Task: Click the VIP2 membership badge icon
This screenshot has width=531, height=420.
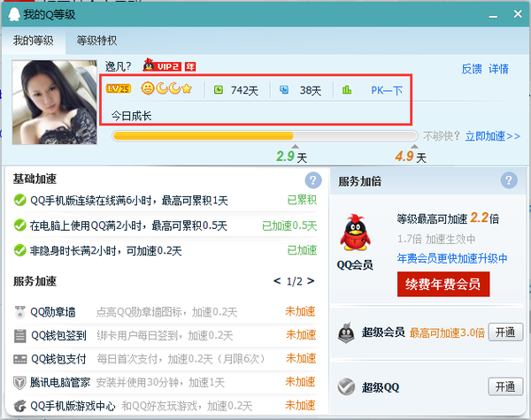Action: click(x=162, y=65)
